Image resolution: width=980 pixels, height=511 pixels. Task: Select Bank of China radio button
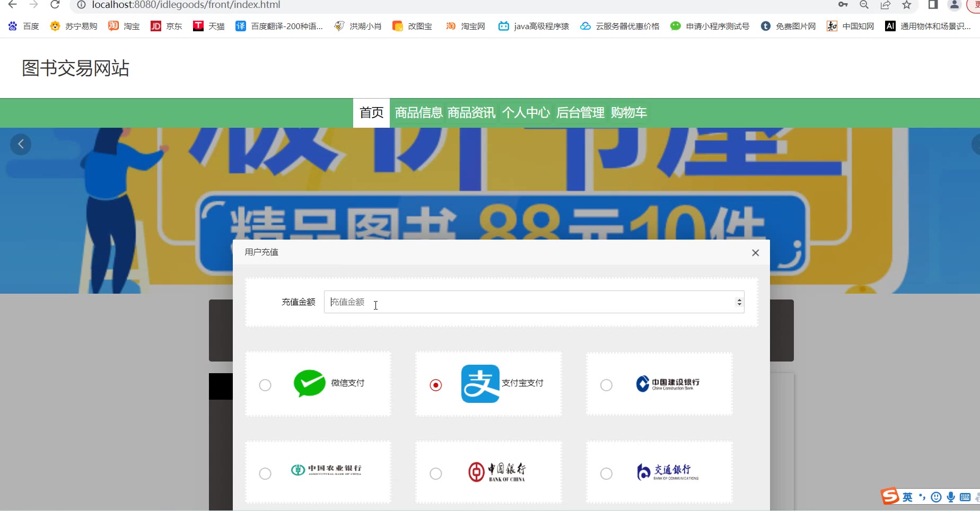click(x=436, y=473)
